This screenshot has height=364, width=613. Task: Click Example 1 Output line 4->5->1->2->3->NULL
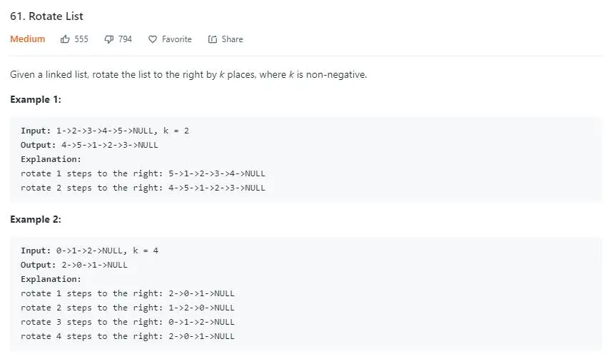(x=90, y=145)
